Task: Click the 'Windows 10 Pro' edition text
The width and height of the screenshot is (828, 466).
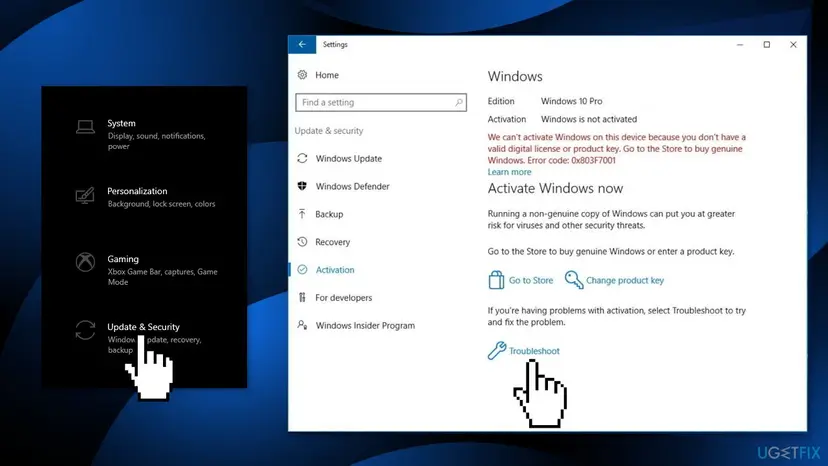Action: point(571,101)
